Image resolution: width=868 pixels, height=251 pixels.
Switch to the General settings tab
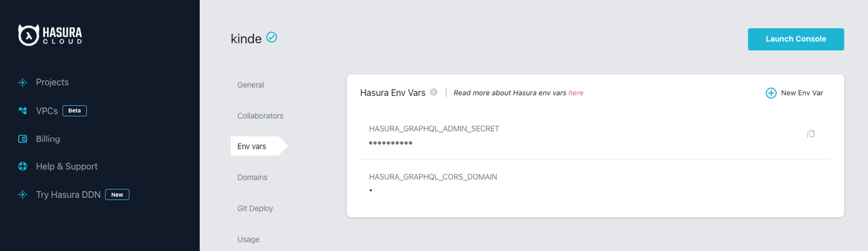[250, 85]
